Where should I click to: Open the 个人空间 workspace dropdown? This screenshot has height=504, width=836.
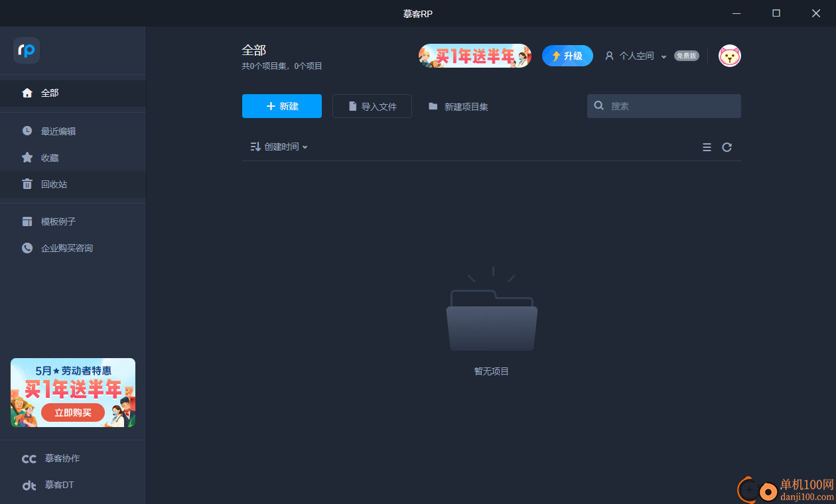[636, 56]
